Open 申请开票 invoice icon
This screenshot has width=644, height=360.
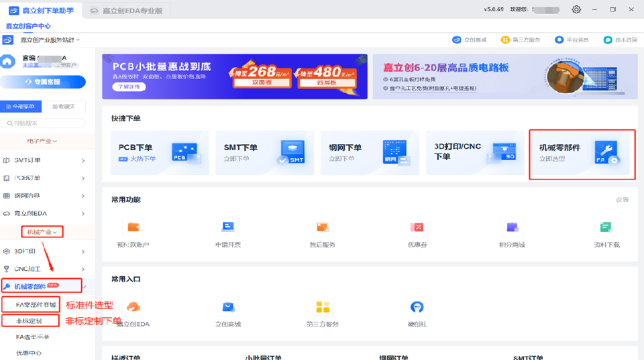[x=228, y=227]
